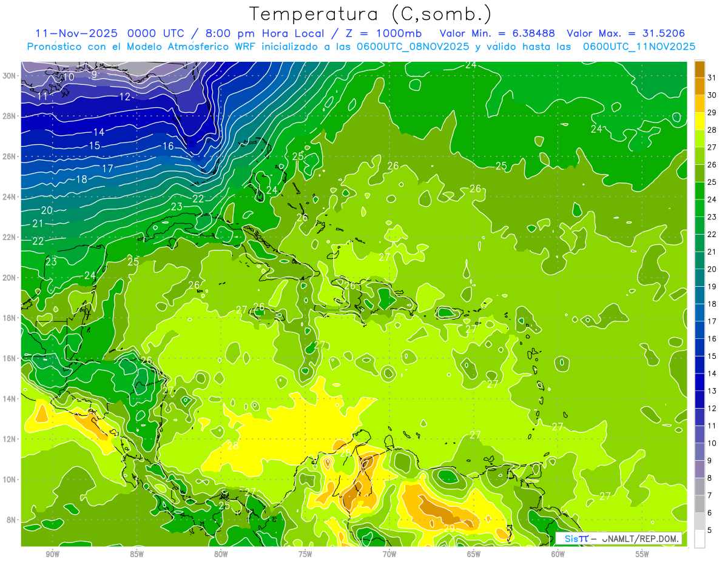Select colorbar swatch between 30 and 31
This screenshot has width=728, height=562.
pos(699,86)
